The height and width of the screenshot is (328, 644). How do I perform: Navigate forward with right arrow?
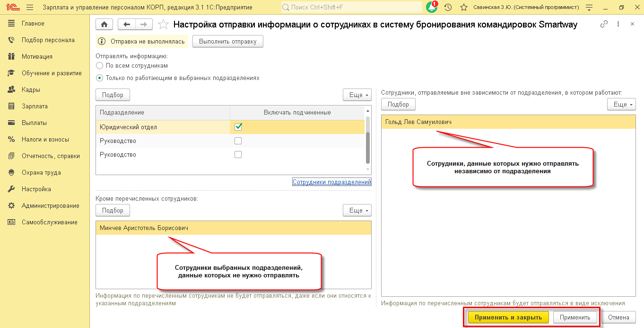click(x=144, y=25)
